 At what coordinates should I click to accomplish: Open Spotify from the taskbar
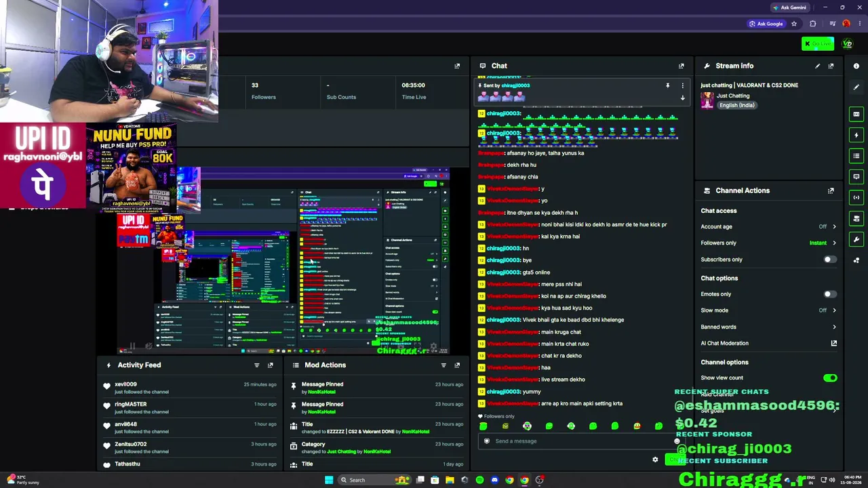479,480
